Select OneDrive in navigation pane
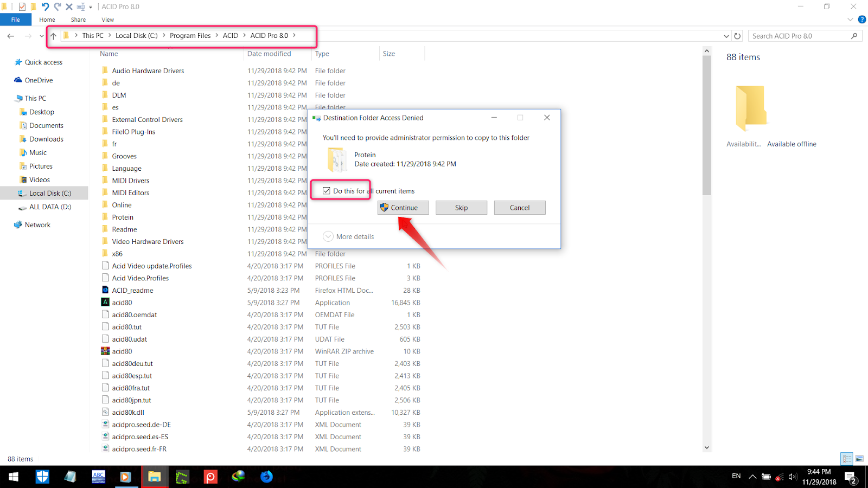The width and height of the screenshot is (868, 488). tap(39, 80)
